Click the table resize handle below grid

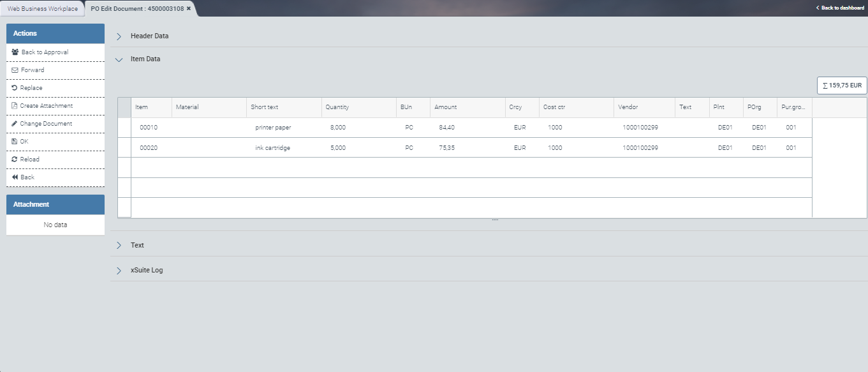[495, 220]
